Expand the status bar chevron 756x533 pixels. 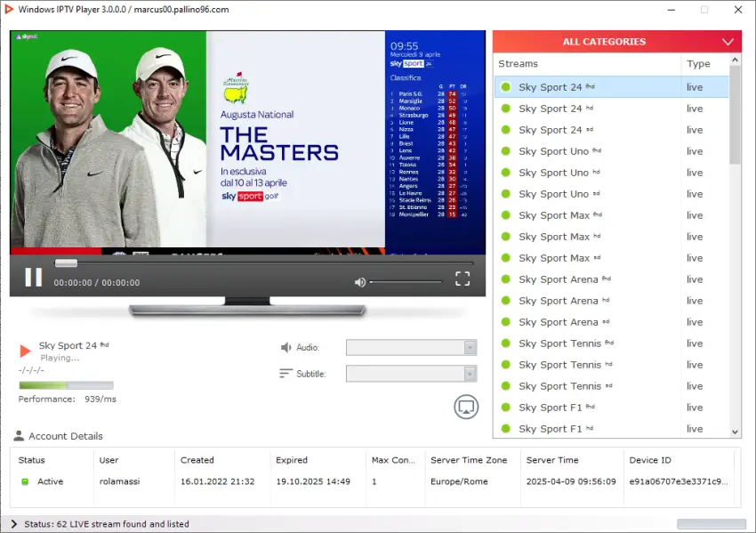13,524
